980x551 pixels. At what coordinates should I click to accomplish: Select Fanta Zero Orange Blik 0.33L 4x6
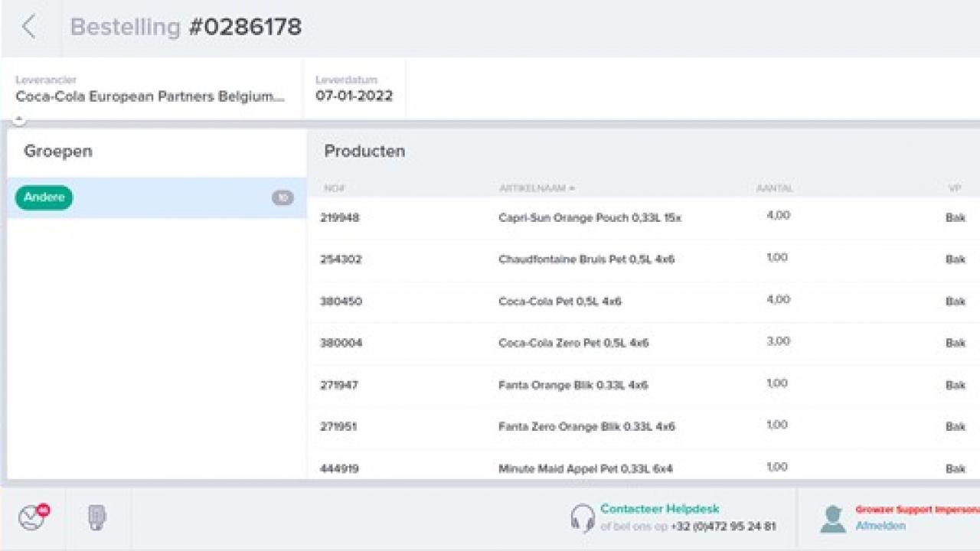[587, 426]
